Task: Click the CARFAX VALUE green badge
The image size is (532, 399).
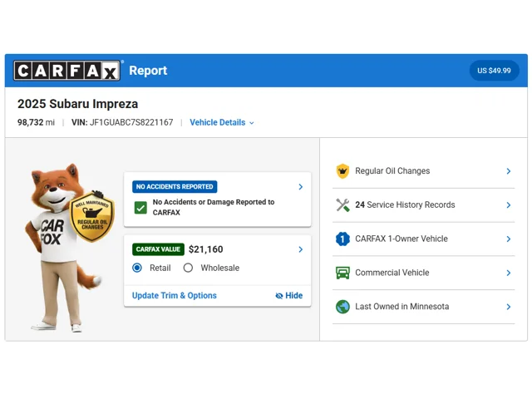Action: (x=158, y=249)
